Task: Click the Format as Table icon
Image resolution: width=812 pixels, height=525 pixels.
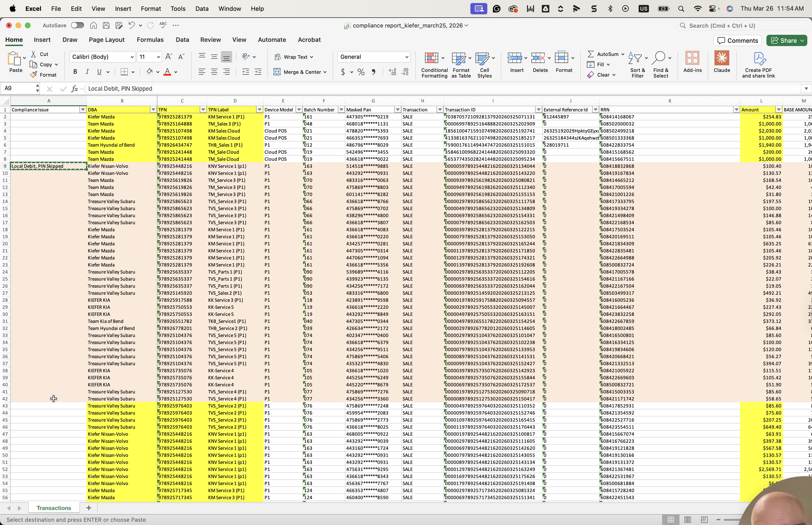Action: point(459,58)
